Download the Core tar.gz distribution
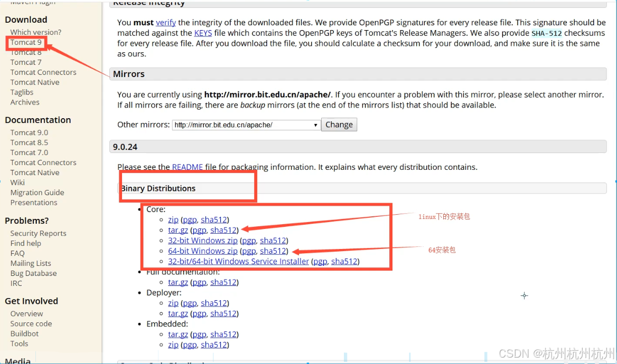The height and width of the screenshot is (364, 617). [x=178, y=231]
